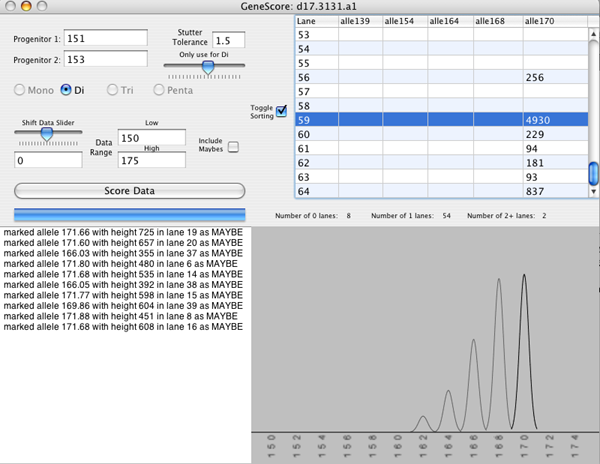Select lane 63 row

[442, 177]
